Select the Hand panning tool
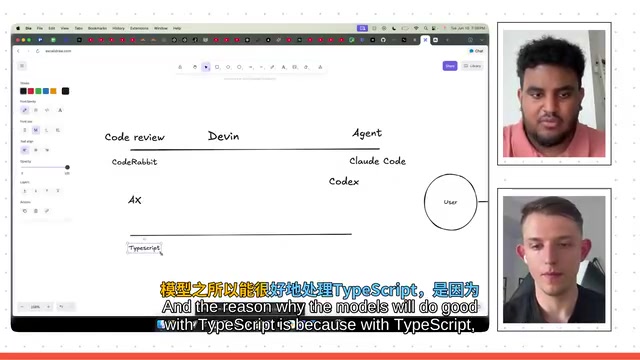The height and width of the screenshot is (360, 640). (195, 67)
